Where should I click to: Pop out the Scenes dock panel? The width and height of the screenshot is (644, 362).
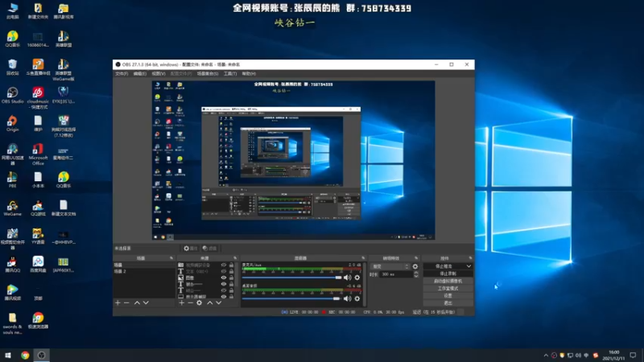(171, 258)
